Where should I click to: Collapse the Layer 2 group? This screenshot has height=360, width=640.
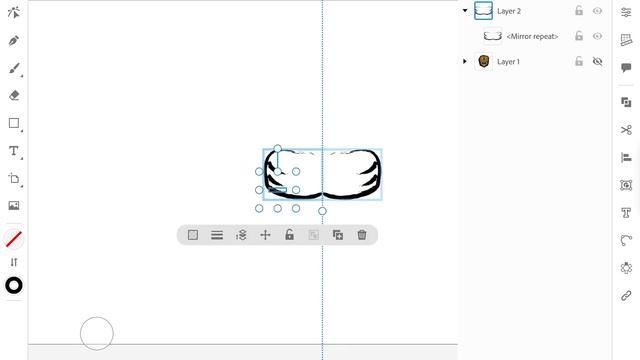pyautogui.click(x=465, y=11)
